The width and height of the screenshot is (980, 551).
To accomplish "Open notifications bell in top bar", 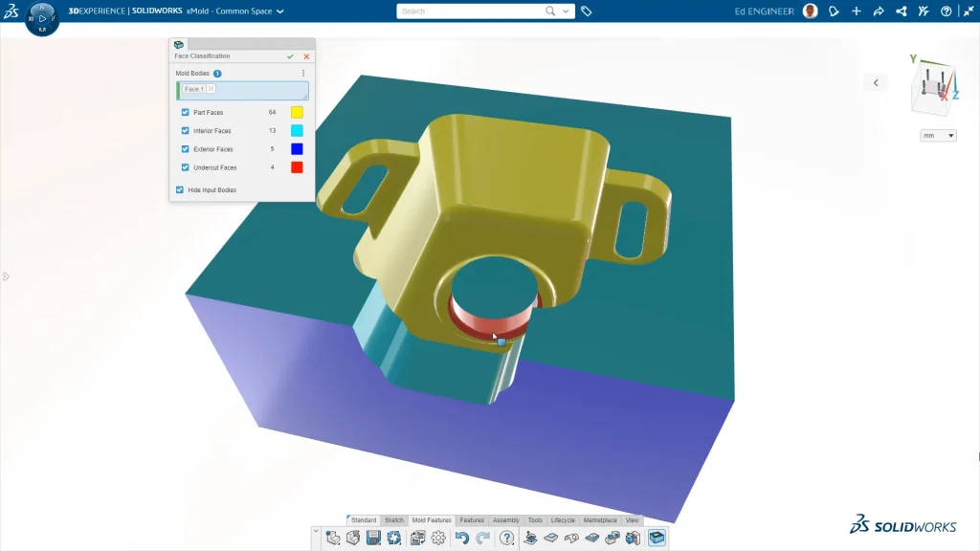I will (x=834, y=11).
